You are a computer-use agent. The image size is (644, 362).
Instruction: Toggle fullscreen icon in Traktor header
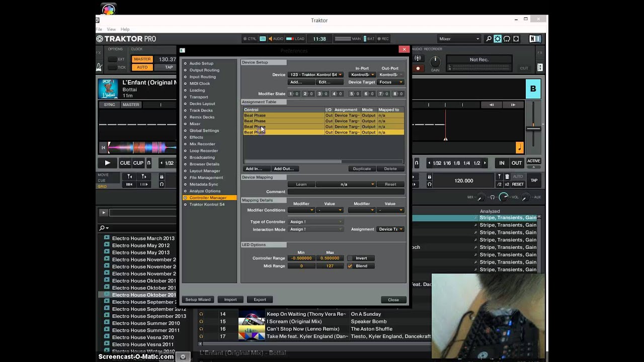(516, 39)
